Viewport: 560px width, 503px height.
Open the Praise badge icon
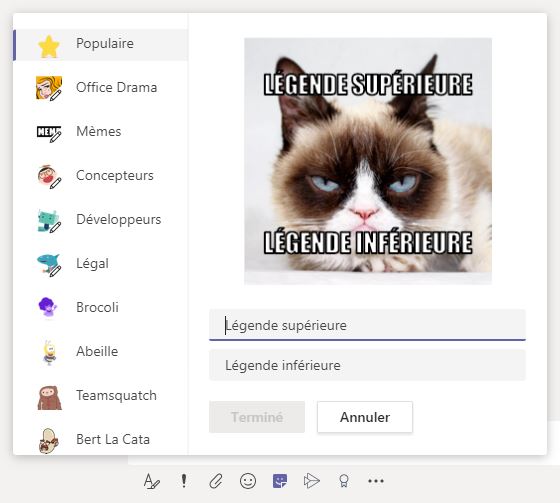point(344,481)
